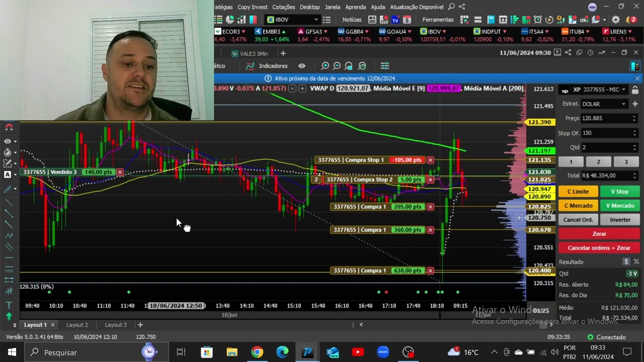Set quantity preset to 2
Image resolution: width=644 pixels, height=362 pixels.
click(598, 162)
